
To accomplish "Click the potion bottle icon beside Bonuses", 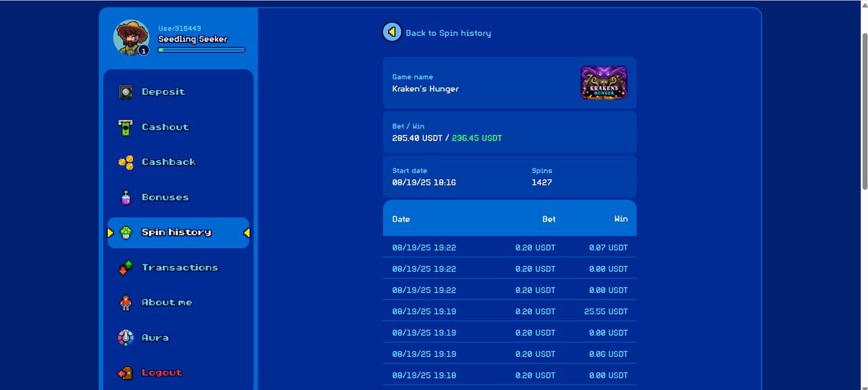I will [125, 197].
